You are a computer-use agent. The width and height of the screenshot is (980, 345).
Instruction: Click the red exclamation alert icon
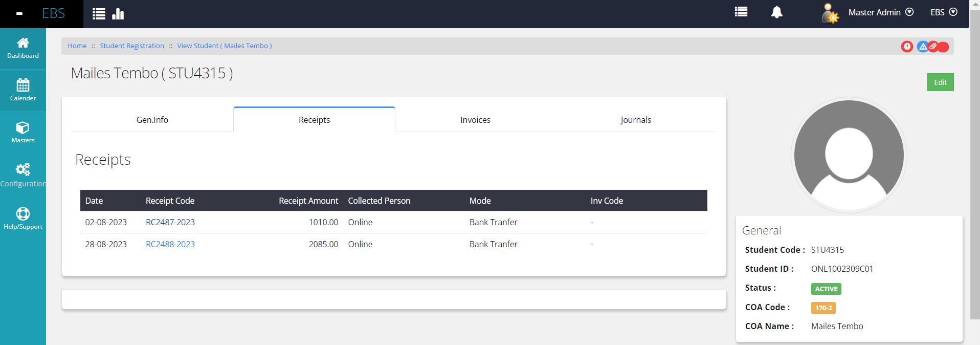[x=907, y=47]
